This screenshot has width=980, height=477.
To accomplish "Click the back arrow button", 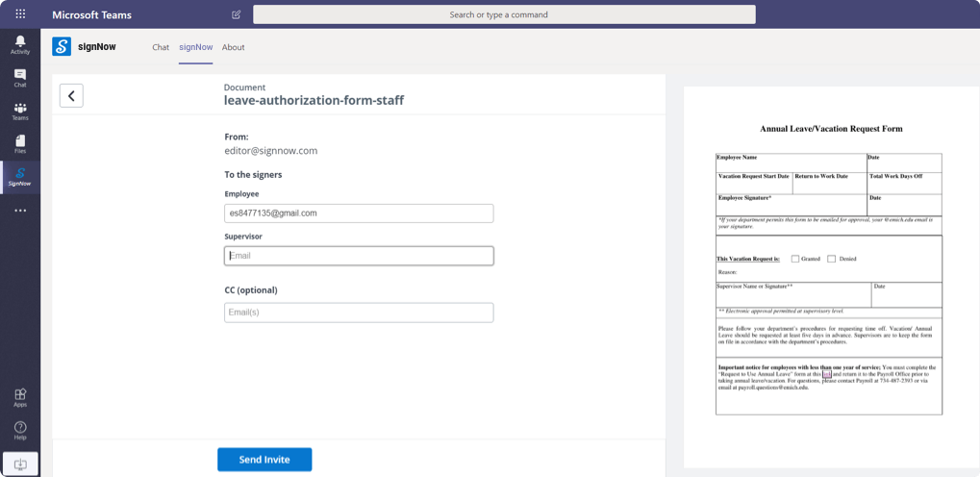I will [x=71, y=95].
